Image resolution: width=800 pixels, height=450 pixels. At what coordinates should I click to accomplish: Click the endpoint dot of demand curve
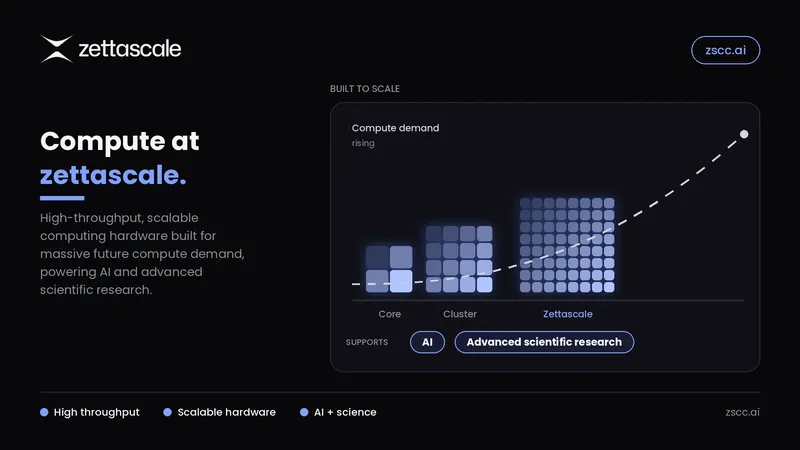[744, 134]
